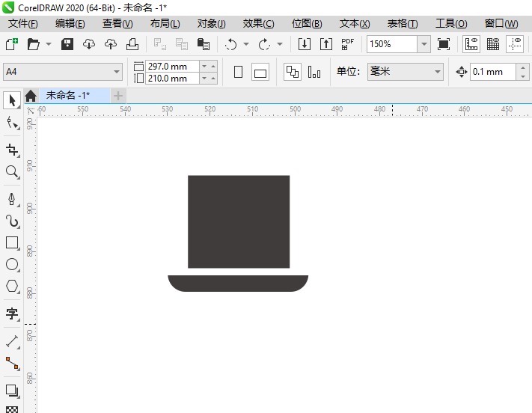
Task: Toggle Show guidelines button
Action: [x=515, y=44]
